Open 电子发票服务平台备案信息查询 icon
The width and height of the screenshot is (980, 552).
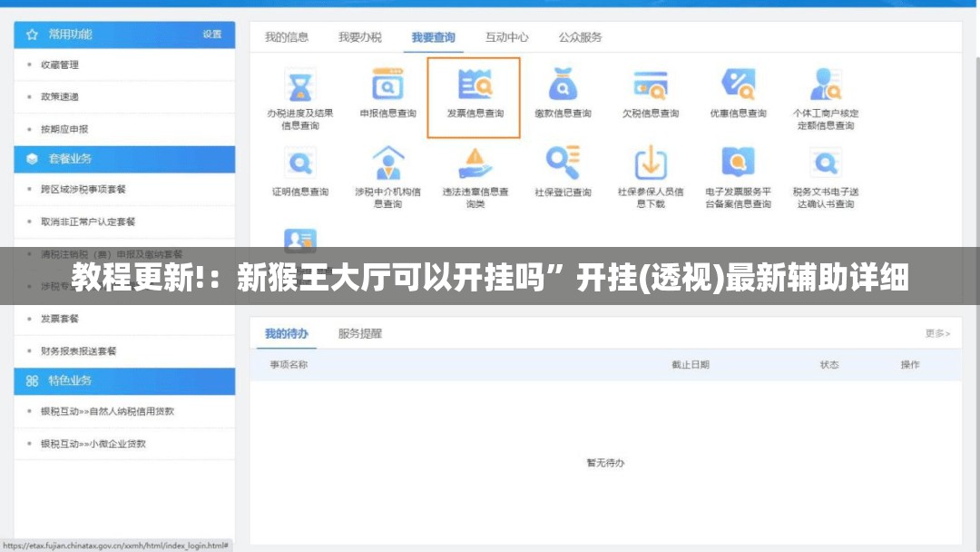[738, 163]
